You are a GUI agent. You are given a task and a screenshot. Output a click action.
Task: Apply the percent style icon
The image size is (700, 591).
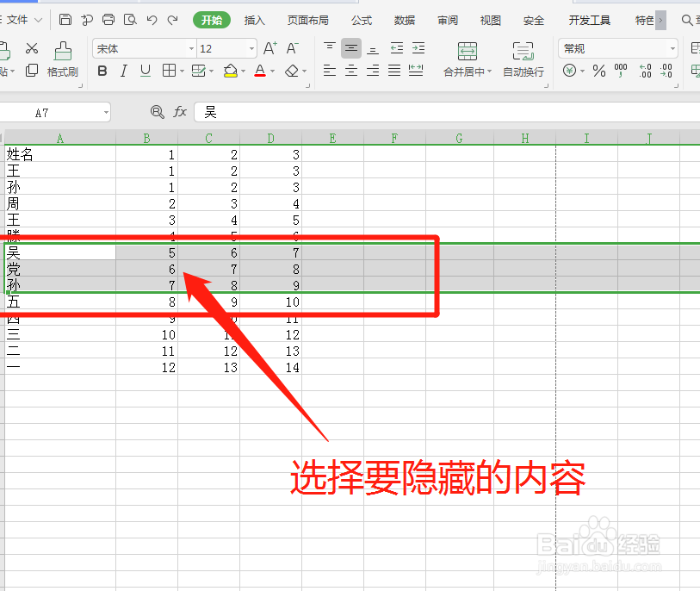pos(598,71)
